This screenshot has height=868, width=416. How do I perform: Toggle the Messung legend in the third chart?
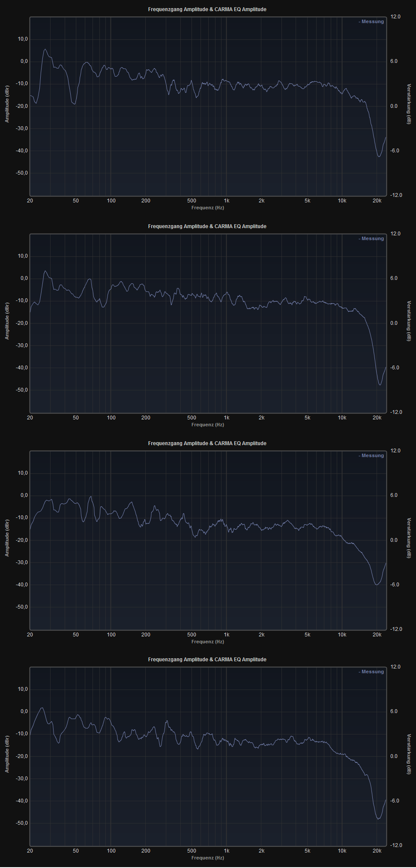coord(371,456)
